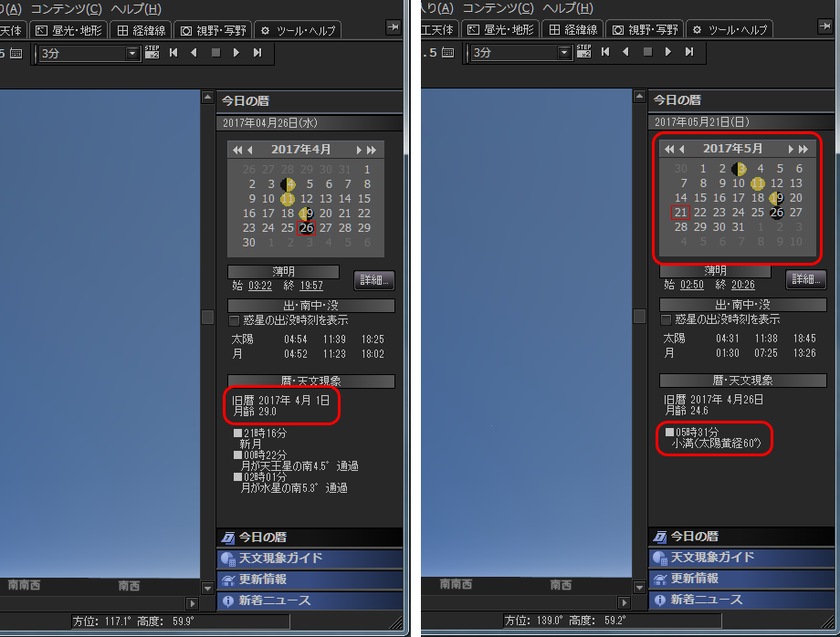Pin the left side panel
Image resolution: width=840 pixels, height=637 pixels.
(x=394, y=26)
